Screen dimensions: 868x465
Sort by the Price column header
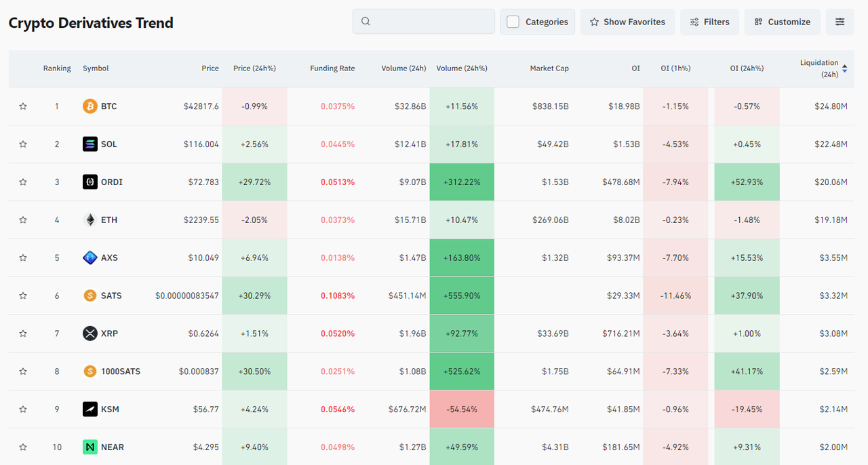coord(210,68)
